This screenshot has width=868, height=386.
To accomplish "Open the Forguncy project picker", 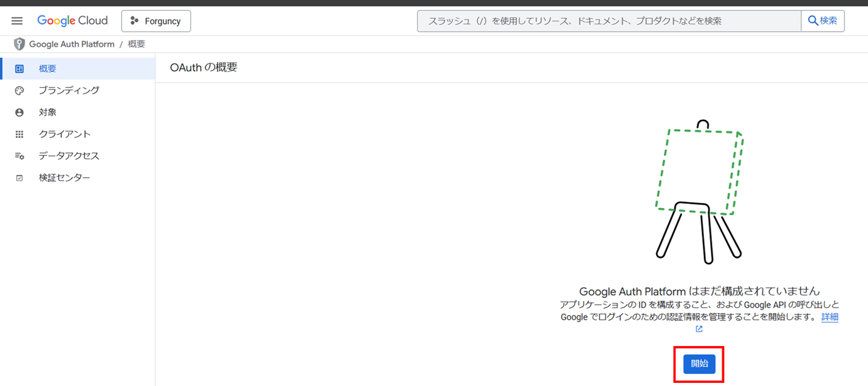I will 156,21.
